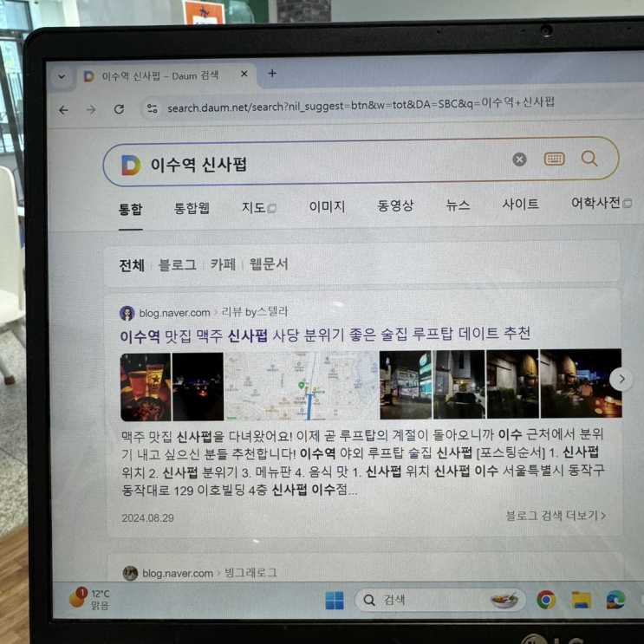Image resolution: width=644 pixels, height=644 pixels.
Task: Reload the Daum search page
Action: click(119, 109)
